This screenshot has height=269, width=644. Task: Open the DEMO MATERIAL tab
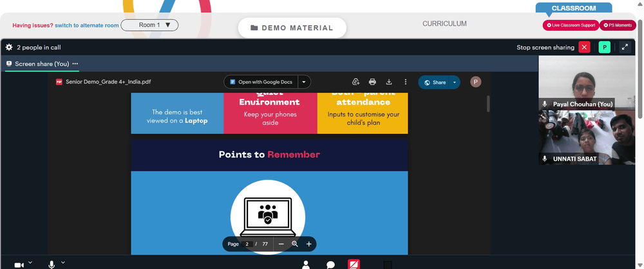292,28
